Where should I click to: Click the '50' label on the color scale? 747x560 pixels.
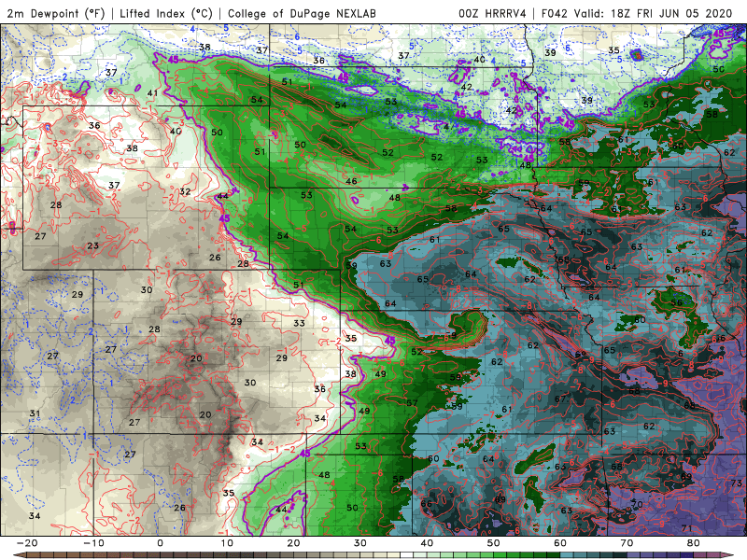494,543
